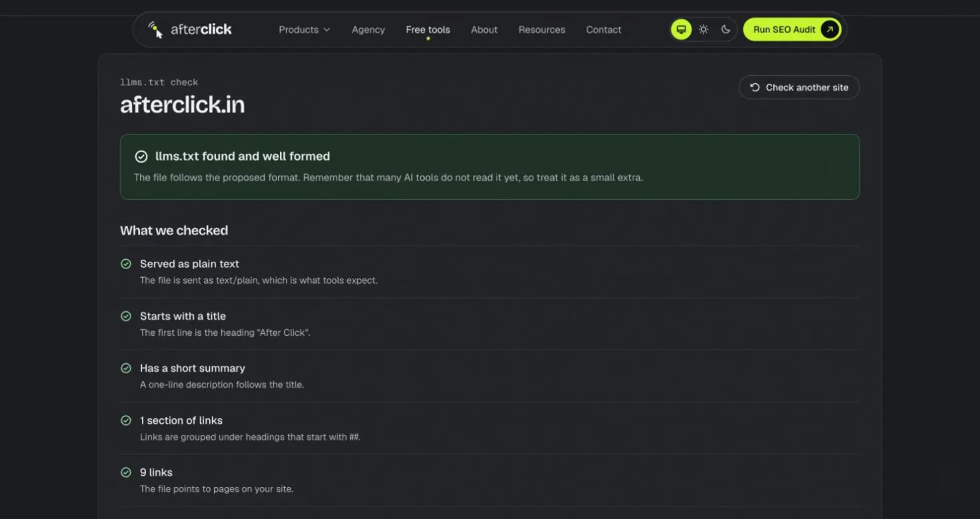Click the refresh icon beside Check another site
This screenshot has height=519, width=980.
click(755, 87)
